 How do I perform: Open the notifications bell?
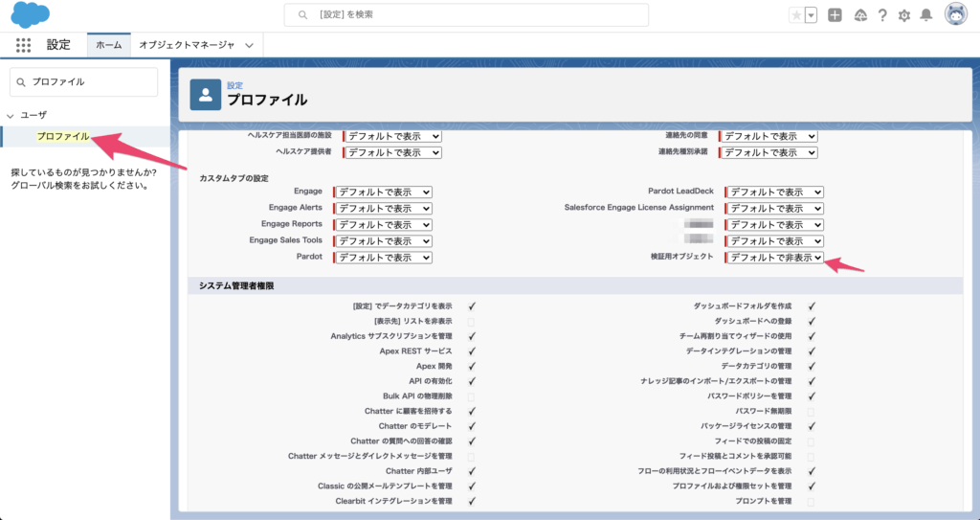click(x=925, y=15)
